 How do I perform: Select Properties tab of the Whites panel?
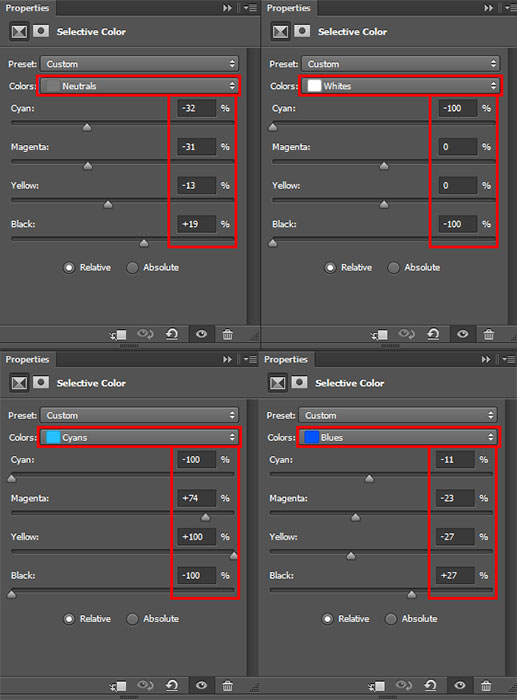click(x=288, y=8)
